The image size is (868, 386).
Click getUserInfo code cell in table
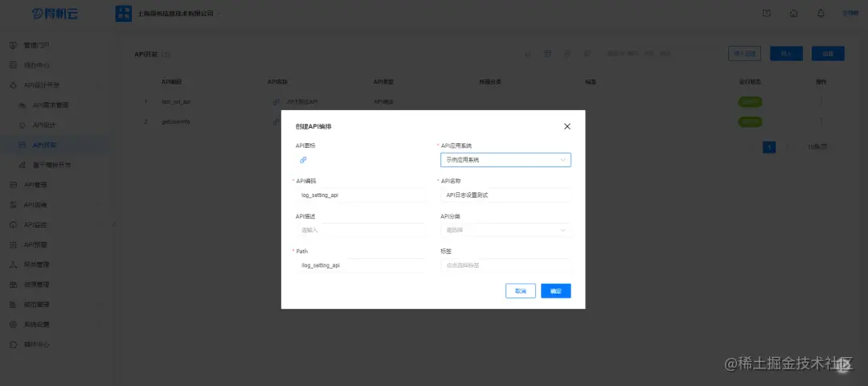pos(175,121)
